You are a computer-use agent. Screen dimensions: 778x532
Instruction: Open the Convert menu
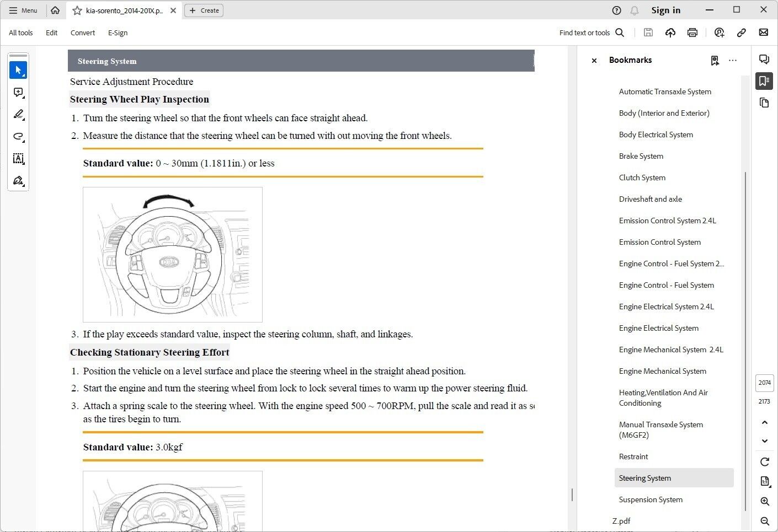click(83, 33)
